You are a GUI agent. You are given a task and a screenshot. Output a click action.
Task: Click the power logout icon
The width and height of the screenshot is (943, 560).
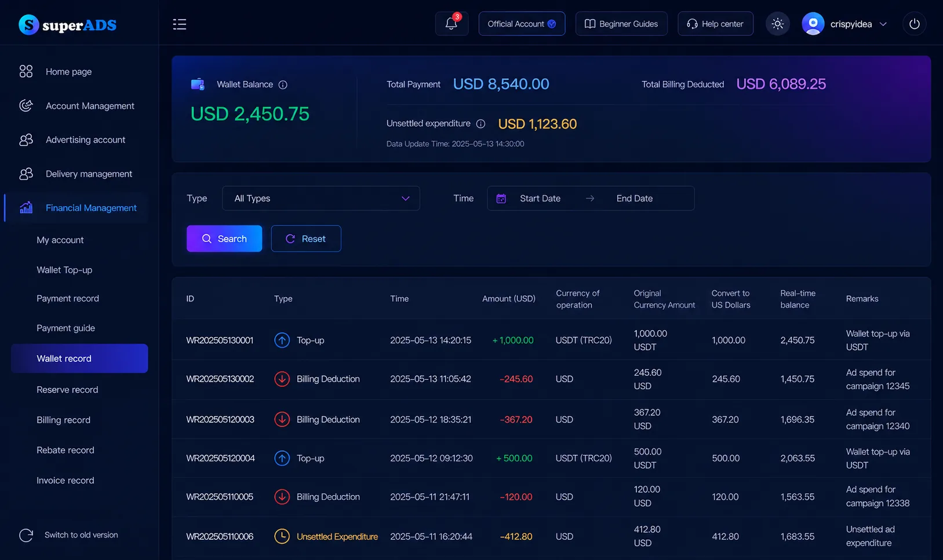click(914, 24)
